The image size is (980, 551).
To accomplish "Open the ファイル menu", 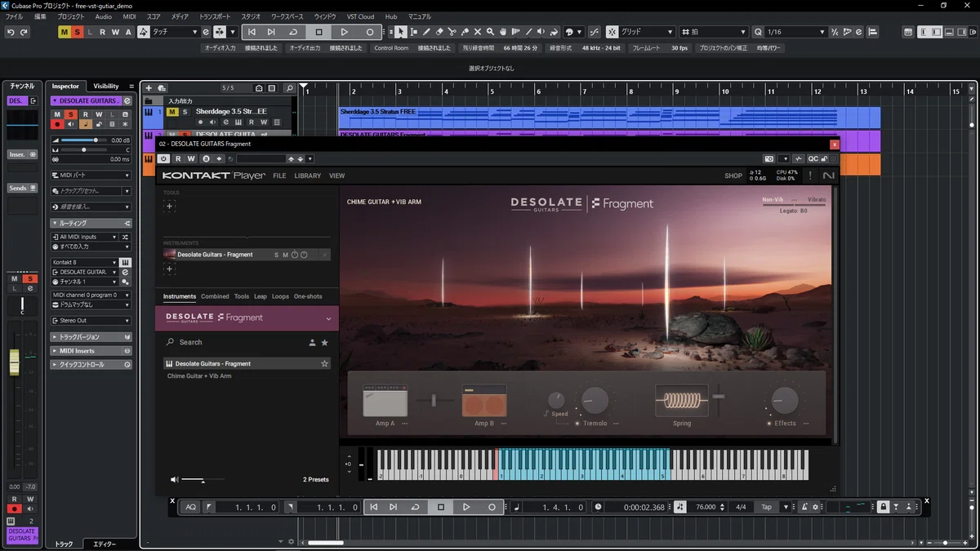I will [15, 16].
